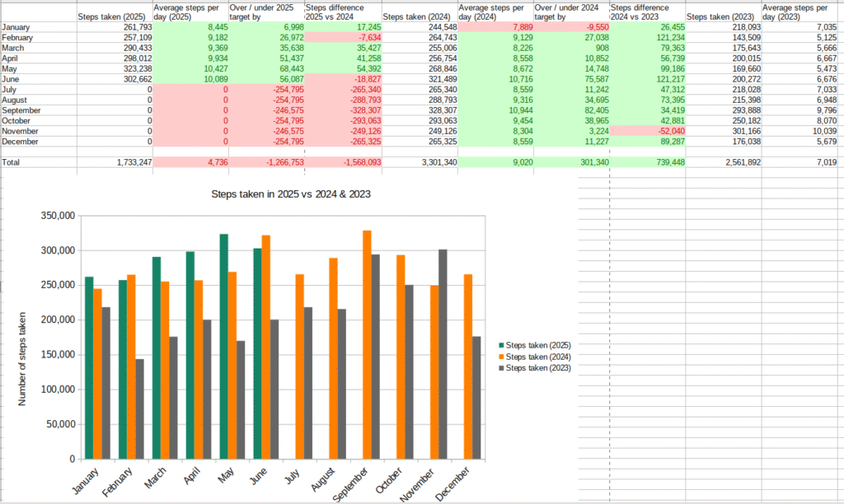Select the 'Over / under 2024 target by' header

point(572,12)
